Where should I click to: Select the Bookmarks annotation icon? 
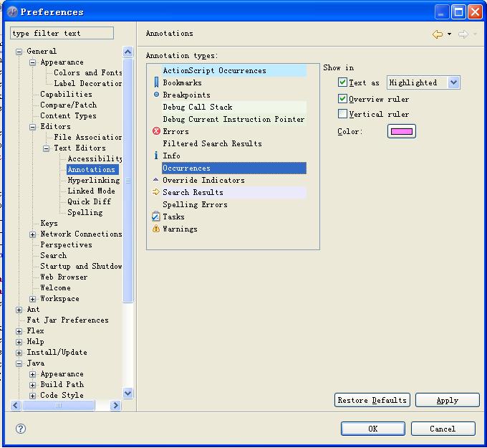click(156, 82)
